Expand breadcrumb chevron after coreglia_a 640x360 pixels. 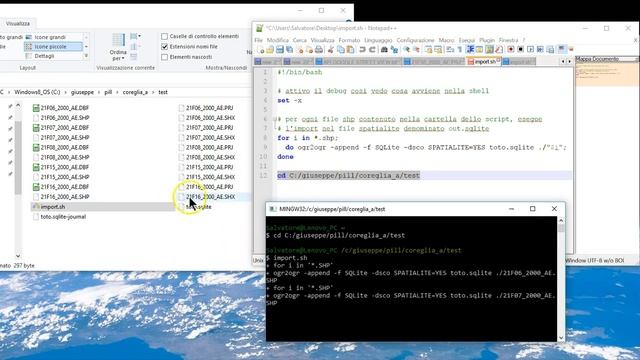pyautogui.click(x=153, y=92)
